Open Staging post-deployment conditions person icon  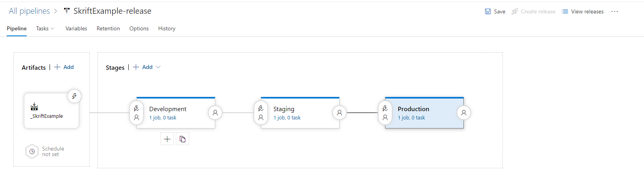coord(340,113)
